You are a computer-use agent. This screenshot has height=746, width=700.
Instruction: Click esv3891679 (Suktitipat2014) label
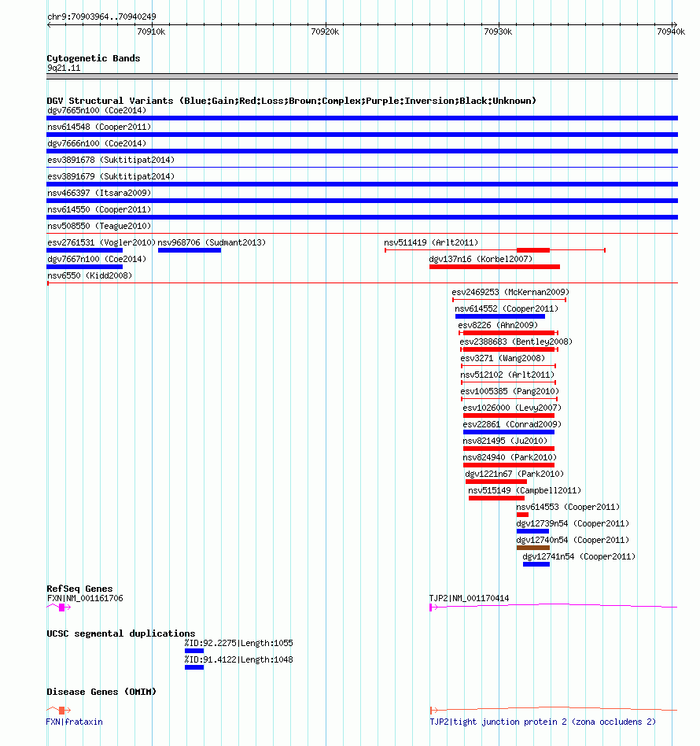pos(111,176)
